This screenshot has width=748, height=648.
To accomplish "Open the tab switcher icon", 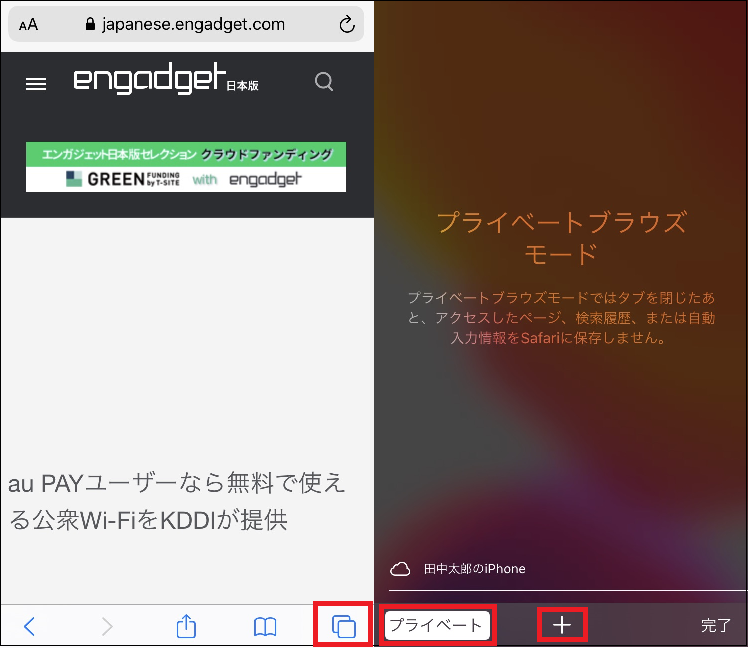I will pos(343,627).
